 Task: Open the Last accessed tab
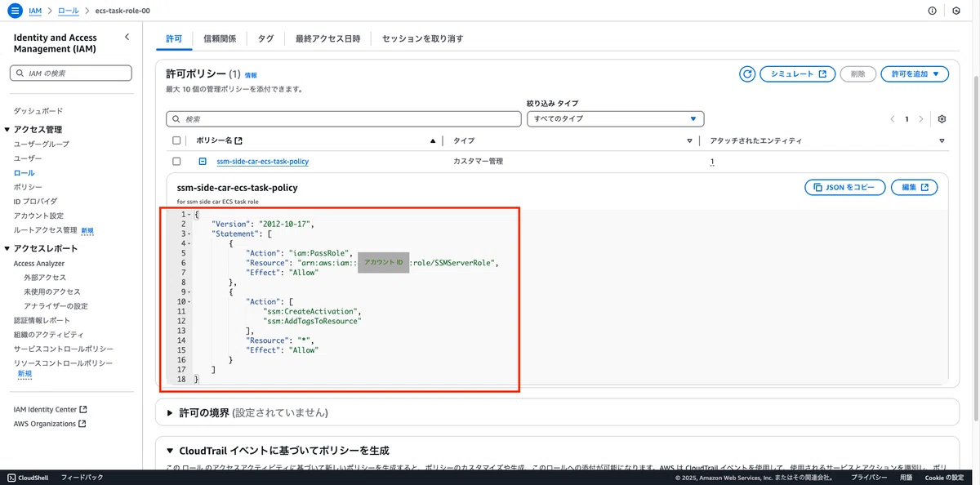pyautogui.click(x=327, y=38)
